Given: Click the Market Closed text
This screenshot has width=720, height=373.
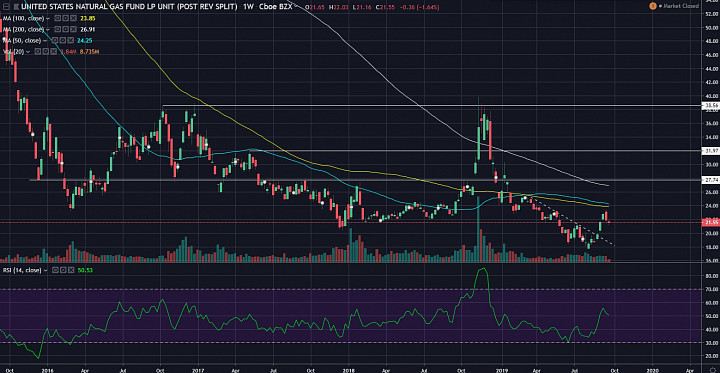Looking at the screenshot, I should [x=680, y=6].
